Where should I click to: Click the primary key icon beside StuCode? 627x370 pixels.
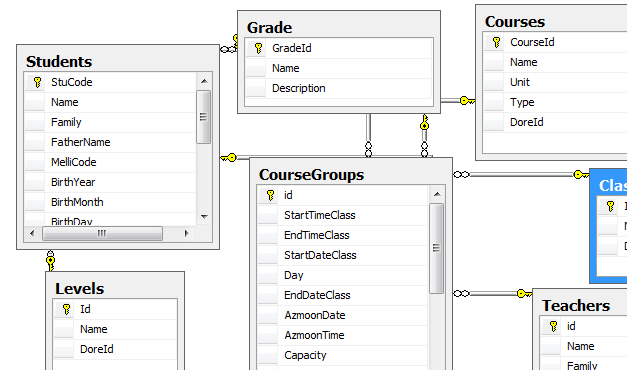[x=37, y=82]
